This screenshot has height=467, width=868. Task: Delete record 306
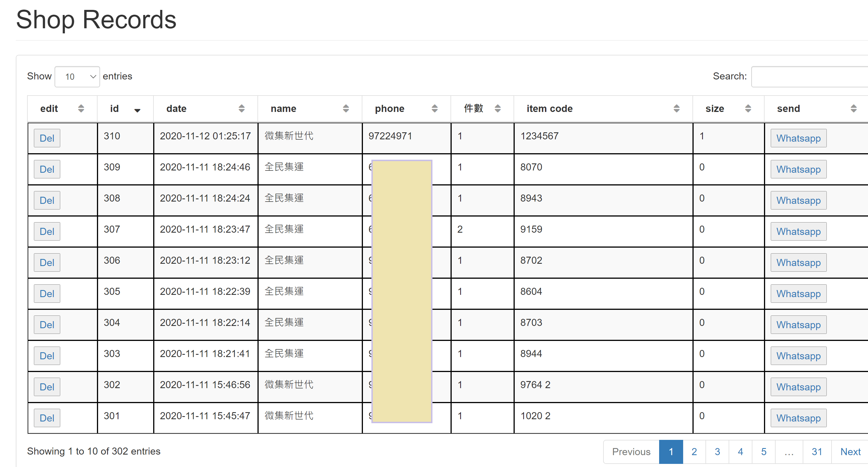click(x=47, y=263)
